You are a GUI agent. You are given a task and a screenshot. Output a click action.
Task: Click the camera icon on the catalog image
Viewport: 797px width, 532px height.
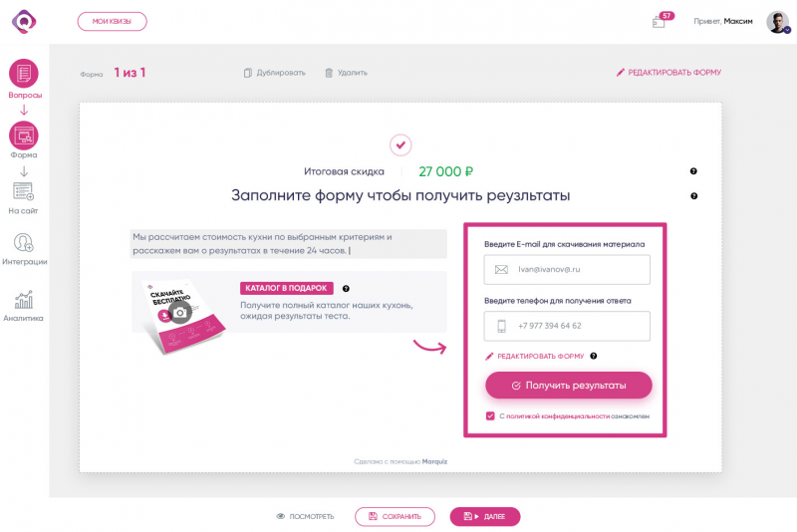coord(180,313)
